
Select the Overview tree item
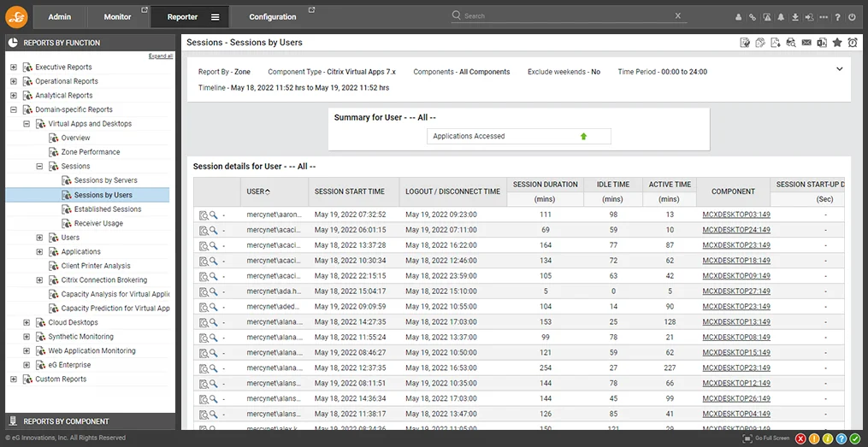click(x=75, y=138)
